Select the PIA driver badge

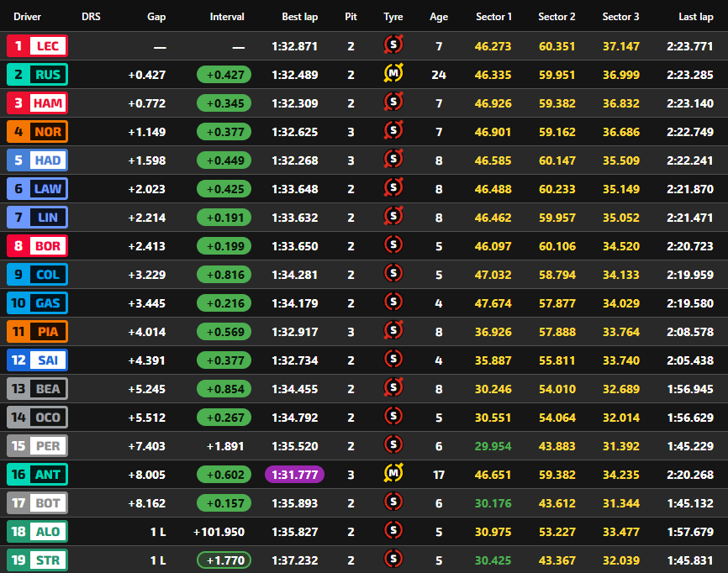coord(37,332)
